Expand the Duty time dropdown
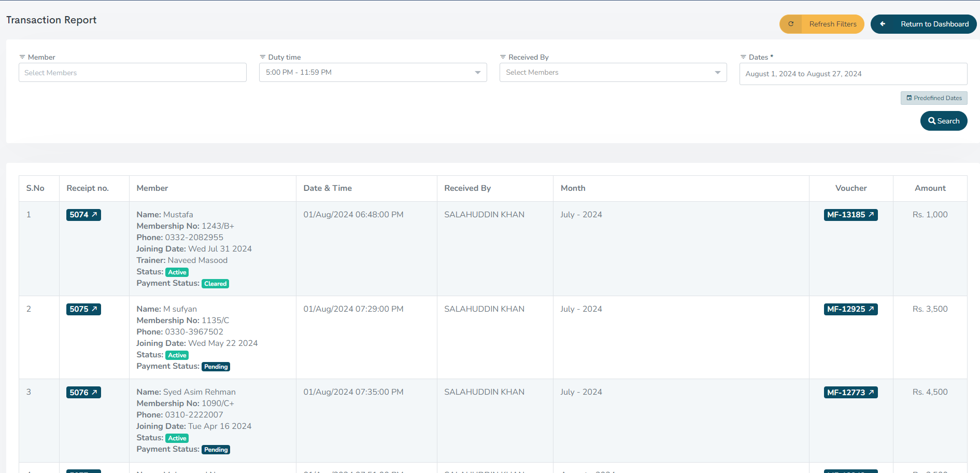The height and width of the screenshot is (473, 980). [477, 73]
